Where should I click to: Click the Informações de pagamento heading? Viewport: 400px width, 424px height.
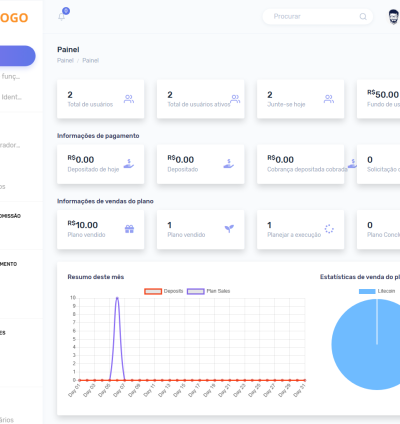click(x=98, y=136)
